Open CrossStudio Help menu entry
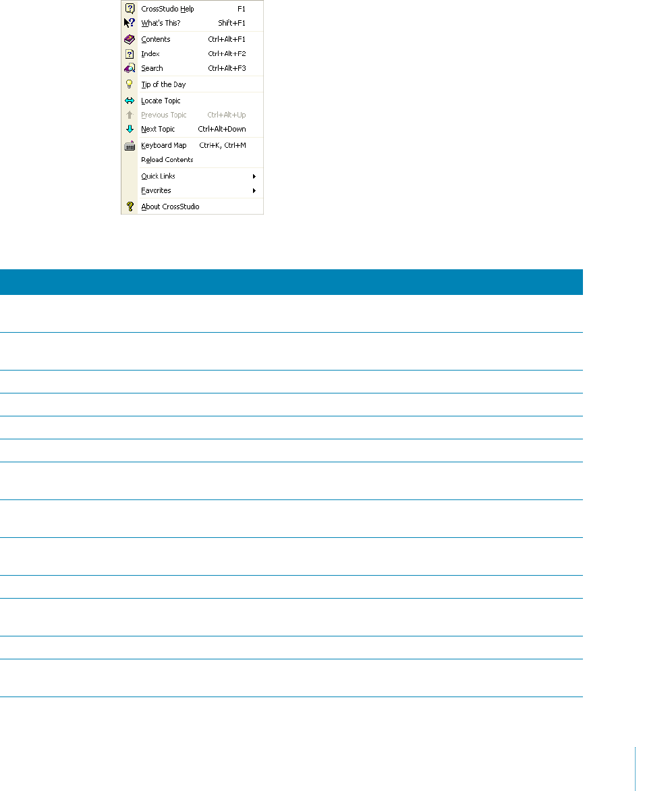Screen dimensions: 672x791 pyautogui.click(x=192, y=9)
